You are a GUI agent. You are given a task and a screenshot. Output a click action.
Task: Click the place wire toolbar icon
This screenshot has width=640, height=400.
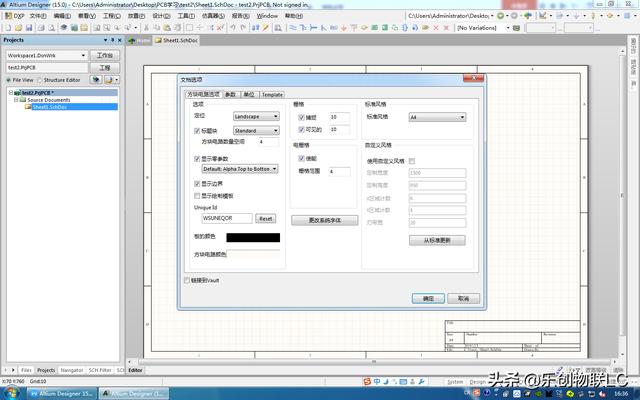click(293, 28)
